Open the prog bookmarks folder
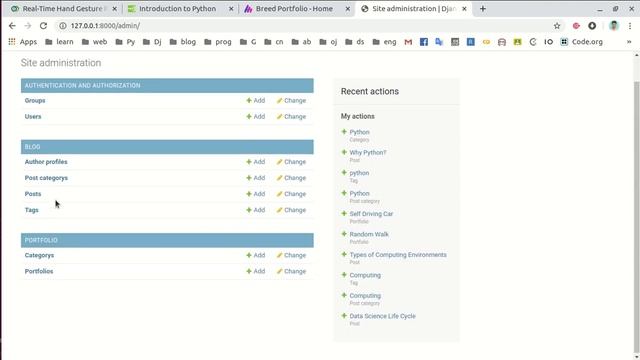The width and height of the screenshot is (640, 360). [218, 42]
